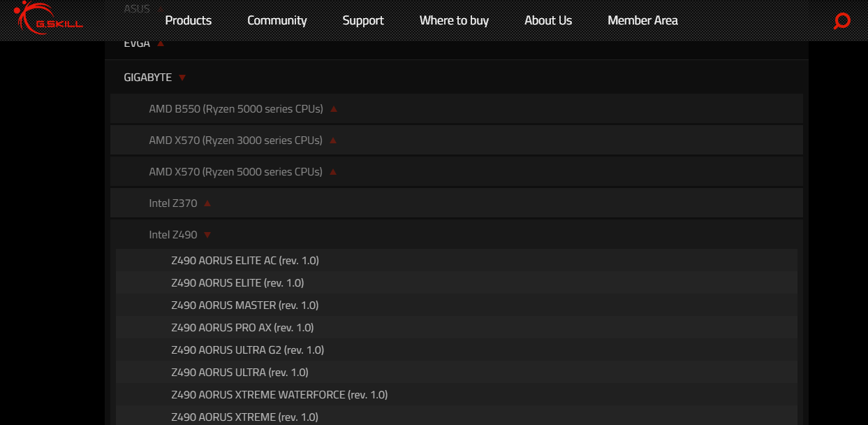Open the Community menu

pyautogui.click(x=277, y=20)
